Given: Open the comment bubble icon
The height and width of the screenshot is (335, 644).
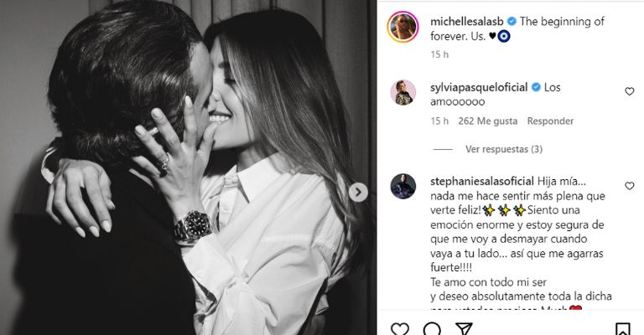Looking at the screenshot, I should tap(433, 328).
